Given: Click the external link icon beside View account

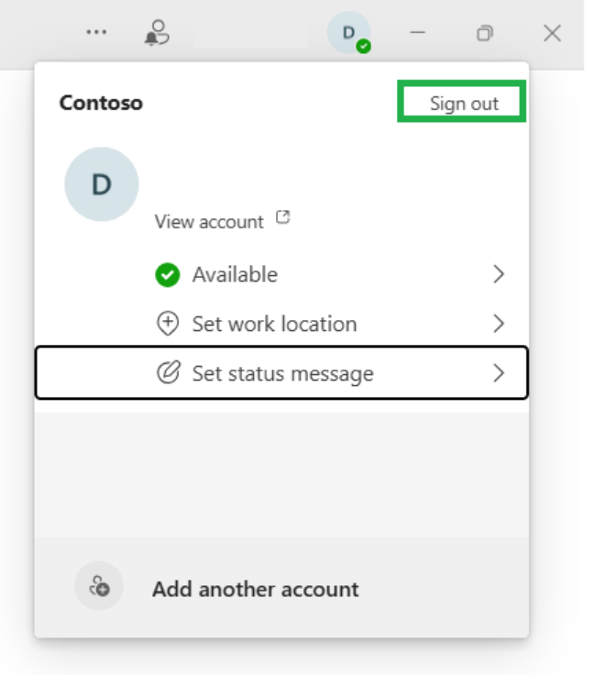Looking at the screenshot, I should coord(282,217).
